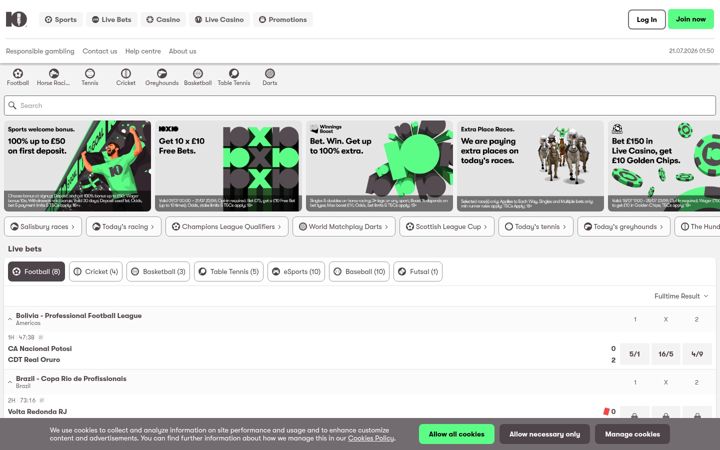Open the Today's racing quick link
Screen dimensions: 720x450
(124, 226)
